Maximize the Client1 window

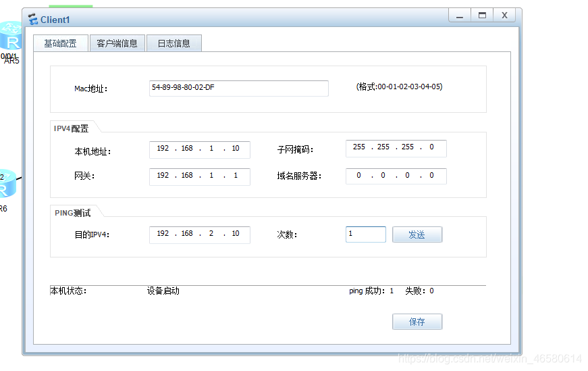click(x=482, y=16)
